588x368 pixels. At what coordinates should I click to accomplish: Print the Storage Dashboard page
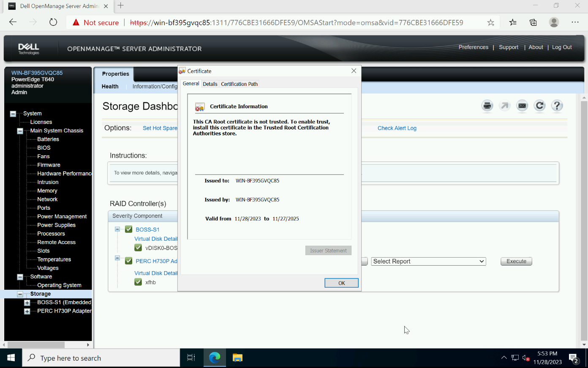[x=487, y=106]
